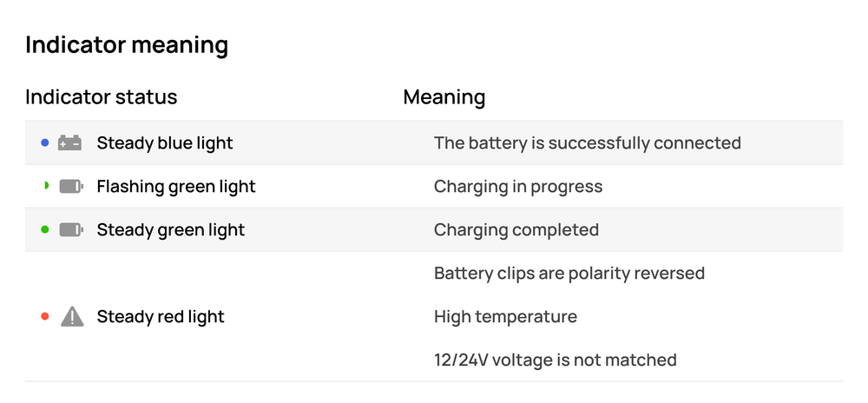The width and height of the screenshot is (868, 403).
Task: Click the Indicator meaning heading
Action: coord(127,45)
